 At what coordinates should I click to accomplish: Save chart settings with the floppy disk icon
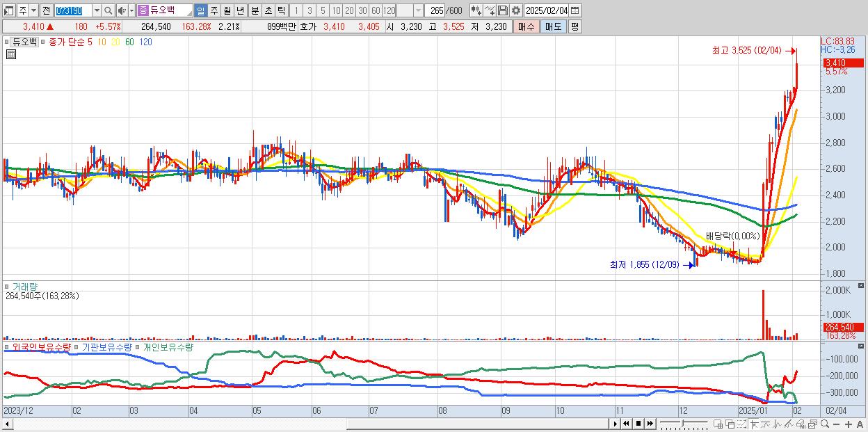click(503, 10)
